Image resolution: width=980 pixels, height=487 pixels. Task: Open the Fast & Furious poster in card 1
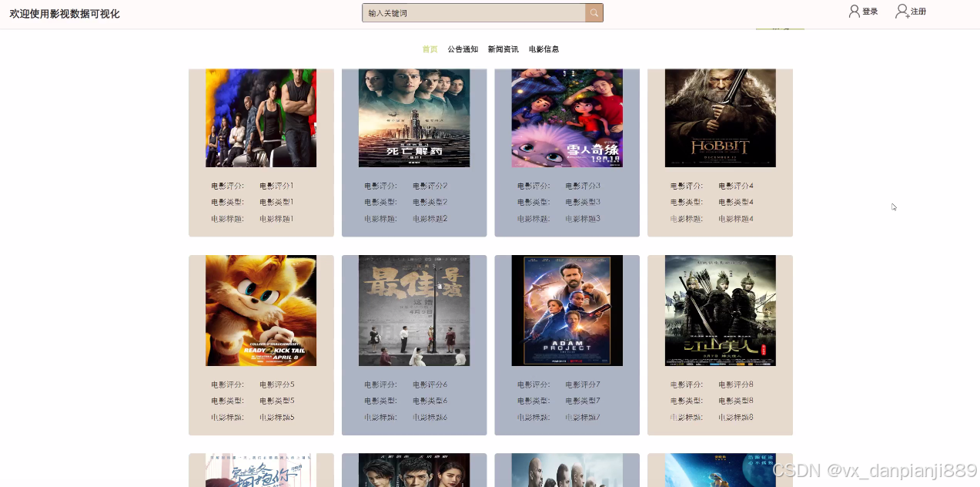click(261, 118)
